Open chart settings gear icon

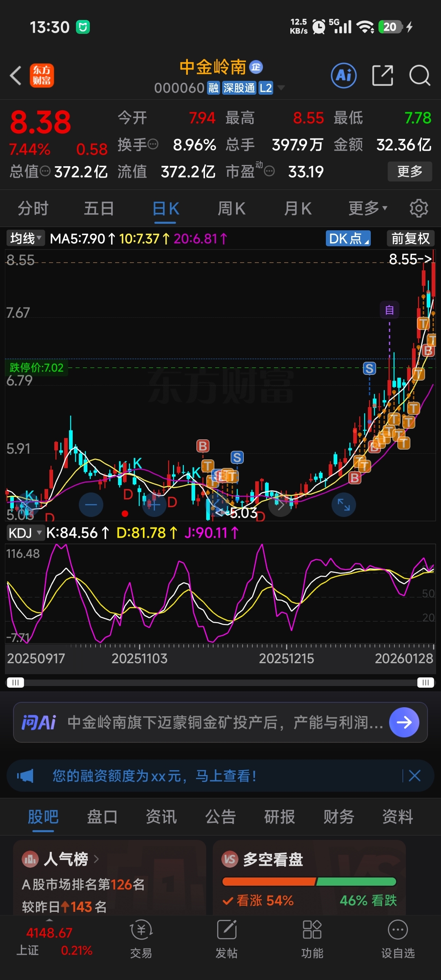(419, 208)
